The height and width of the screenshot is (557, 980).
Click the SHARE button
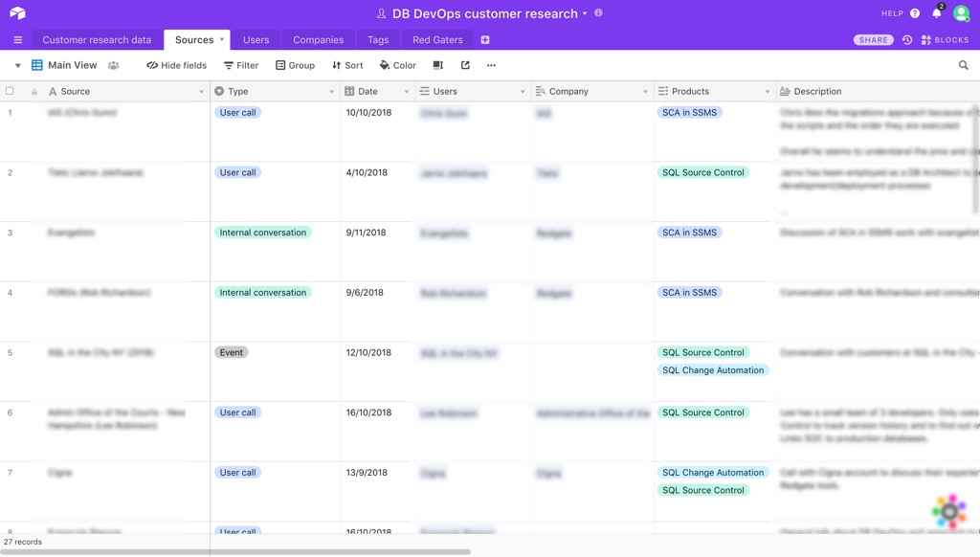coord(873,40)
